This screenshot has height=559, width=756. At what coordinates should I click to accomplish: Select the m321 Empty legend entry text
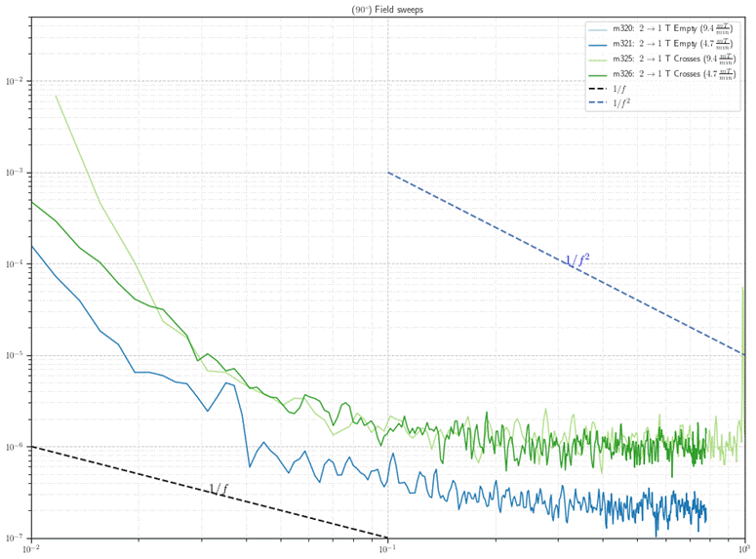click(x=673, y=44)
